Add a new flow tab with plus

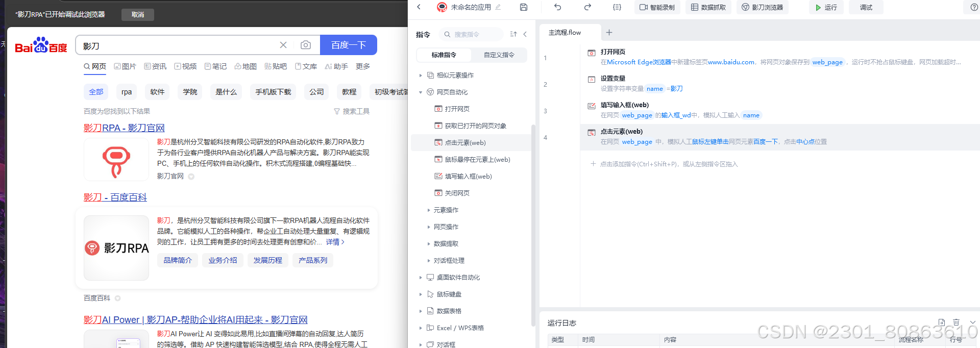point(609,32)
